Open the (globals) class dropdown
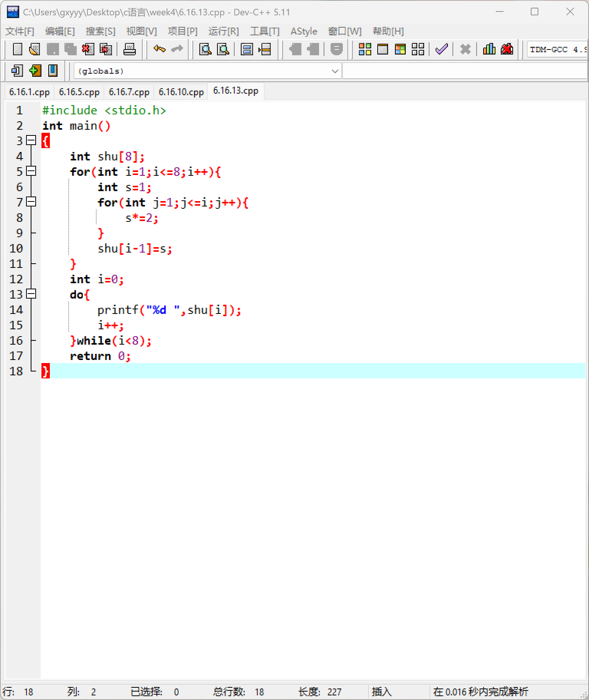 (207, 71)
